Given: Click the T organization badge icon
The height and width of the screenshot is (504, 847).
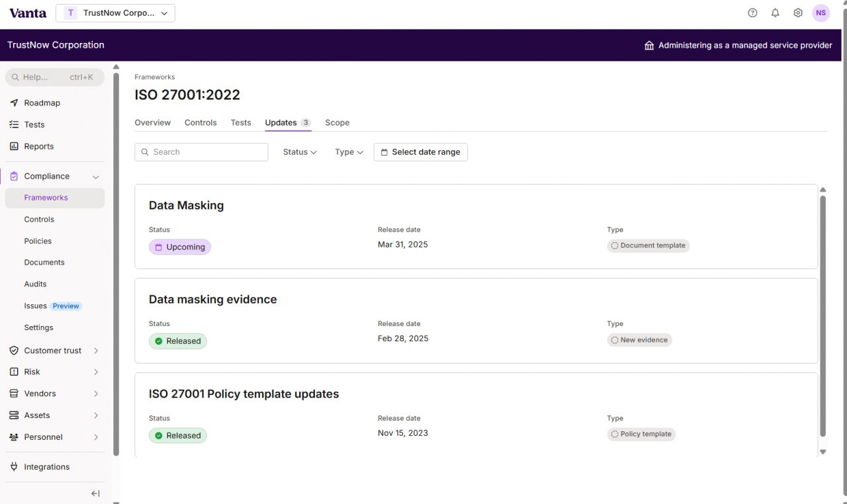Looking at the screenshot, I should point(71,13).
